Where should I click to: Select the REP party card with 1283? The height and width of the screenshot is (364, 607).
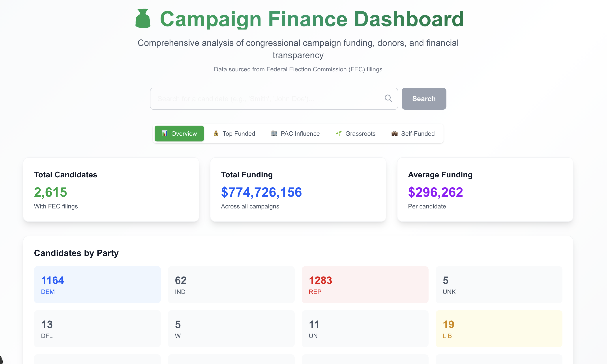coord(365,284)
